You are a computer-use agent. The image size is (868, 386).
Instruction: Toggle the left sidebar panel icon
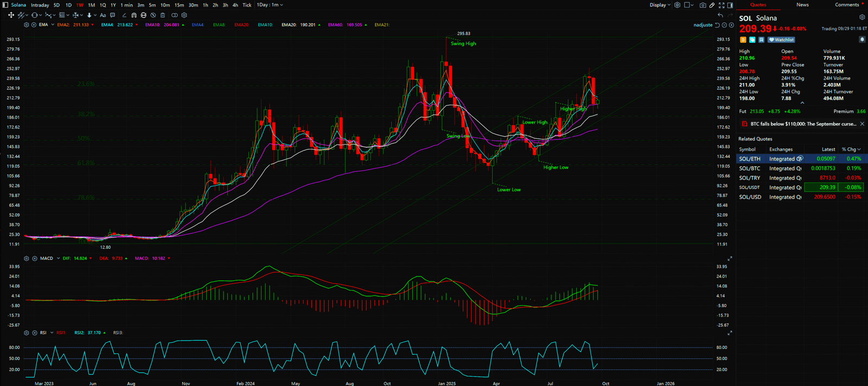(x=5, y=5)
